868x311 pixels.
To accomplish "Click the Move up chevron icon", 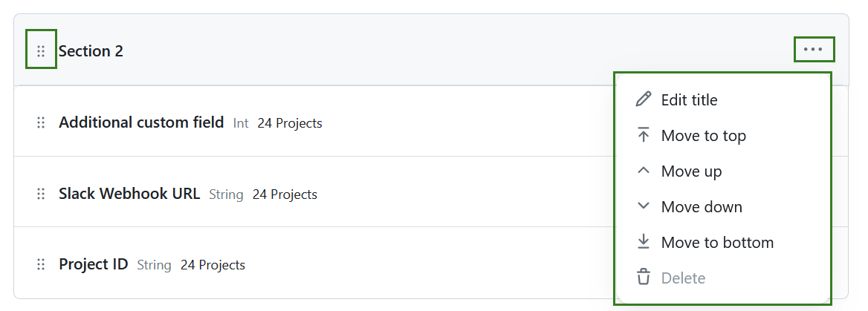I will tap(644, 171).
